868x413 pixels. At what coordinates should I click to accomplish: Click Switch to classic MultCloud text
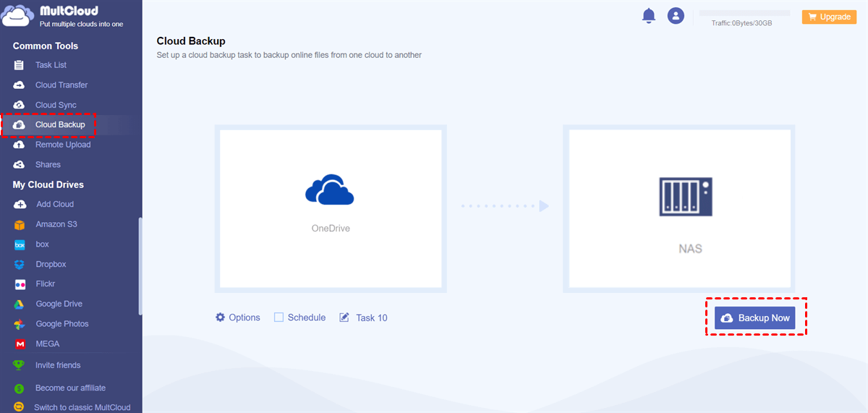(x=82, y=407)
